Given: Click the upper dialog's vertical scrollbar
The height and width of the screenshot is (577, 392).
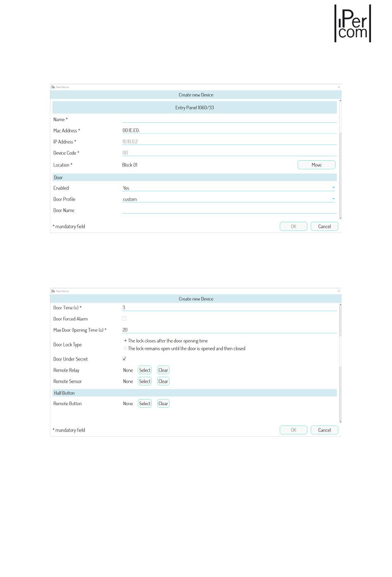Looking at the screenshot, I should (340, 159).
